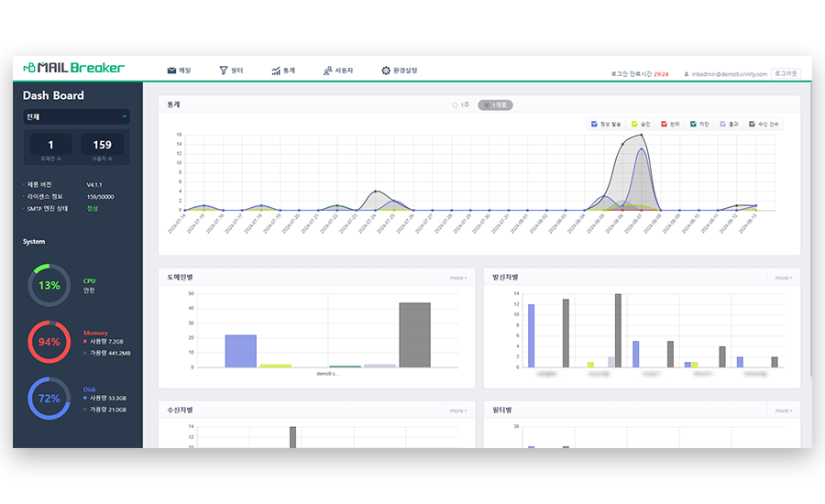Expand more in the 수신자별 panel
Viewport: 825px width, 504px height.
(457, 411)
